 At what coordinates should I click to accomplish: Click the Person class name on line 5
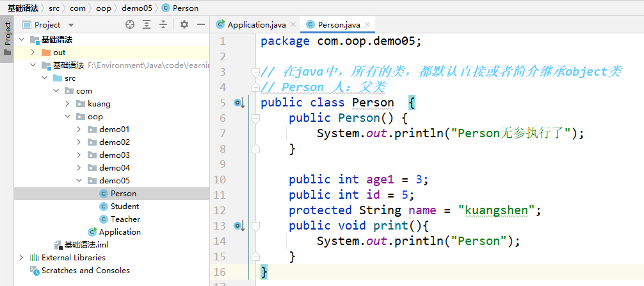[373, 103]
